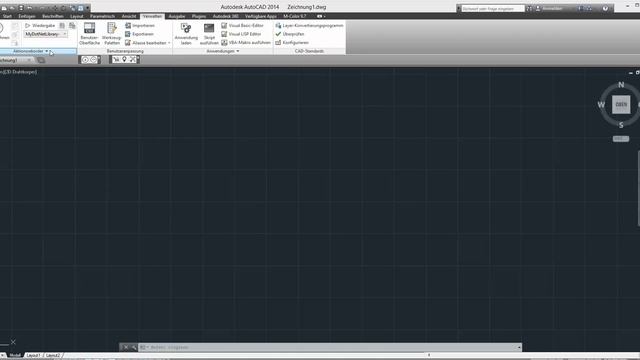Open the Visual Basic-Editor
Image resolution: width=640 pixels, height=360 pixels.
click(242, 25)
